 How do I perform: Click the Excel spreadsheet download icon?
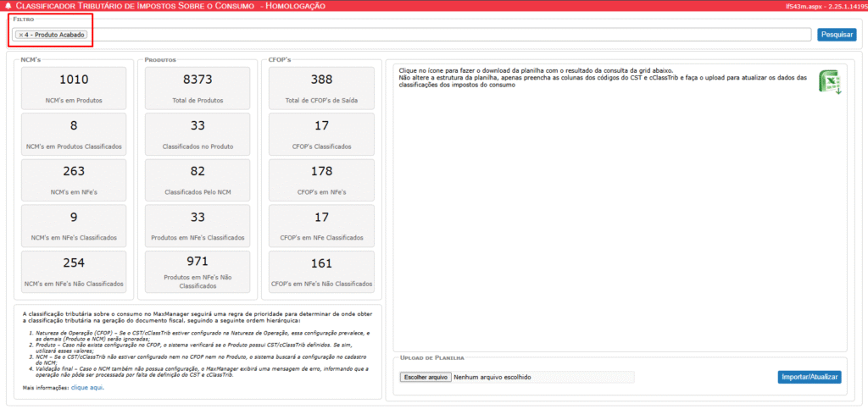click(x=828, y=81)
